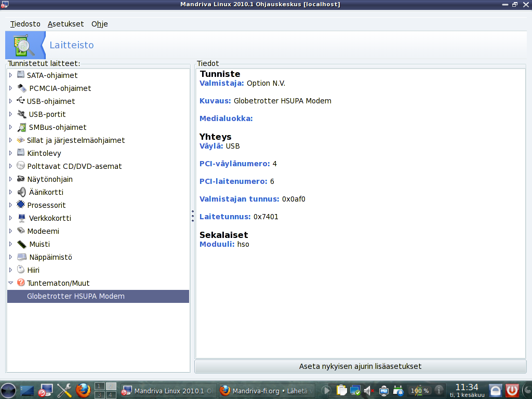Image resolution: width=532 pixels, height=399 pixels.
Task: Click the SATA-ohjaimet drive icon
Action: (21, 75)
